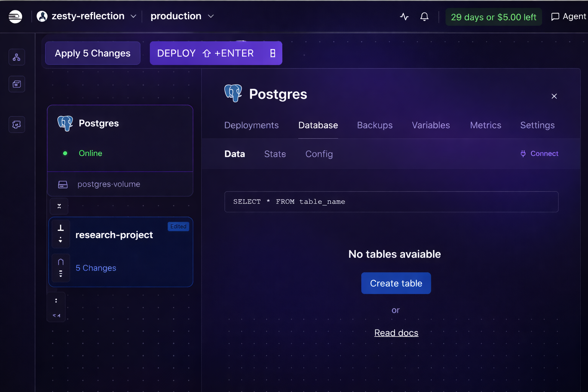The height and width of the screenshot is (392, 588).
Task: Switch to the Stats sub-tab
Action: coord(275,154)
